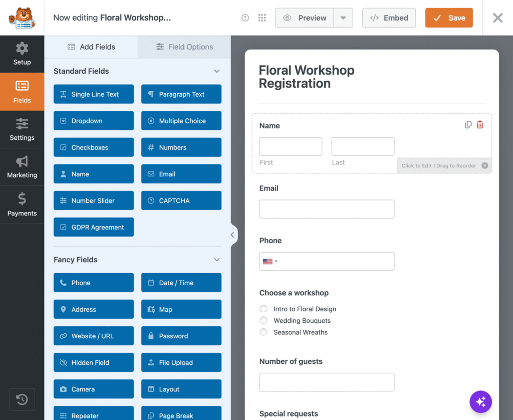This screenshot has width=513, height=420.
Task: Select the Fields sidebar section
Action: pyautogui.click(x=22, y=92)
